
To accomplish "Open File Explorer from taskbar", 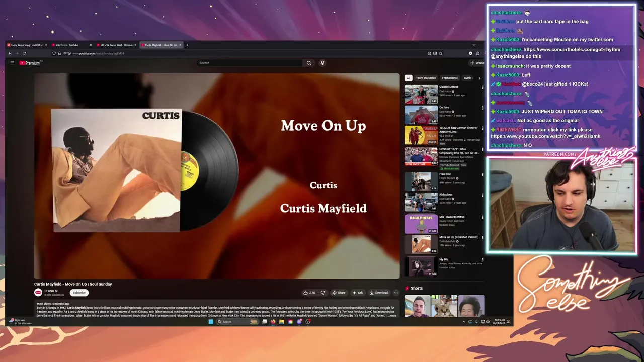I will [282, 322].
